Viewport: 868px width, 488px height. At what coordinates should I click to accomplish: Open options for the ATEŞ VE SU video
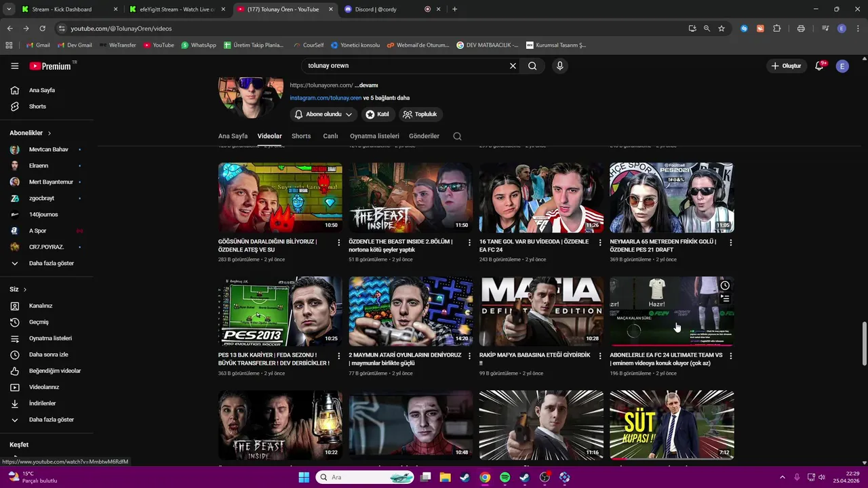click(x=339, y=242)
